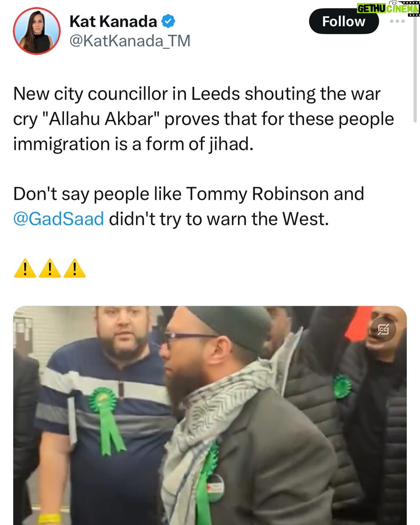Click the Kat Kanada display name
Viewport: 420px width, 525px height.
(x=113, y=22)
